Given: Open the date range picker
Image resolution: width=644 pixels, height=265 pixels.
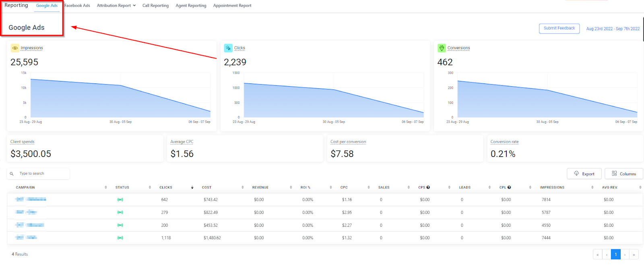Looking at the screenshot, I should click(613, 29).
